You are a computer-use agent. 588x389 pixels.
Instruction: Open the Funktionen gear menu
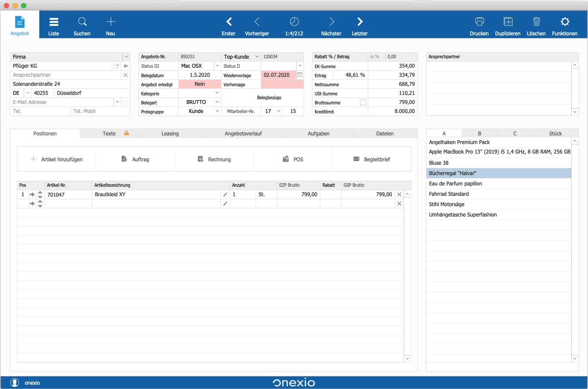pos(565,25)
